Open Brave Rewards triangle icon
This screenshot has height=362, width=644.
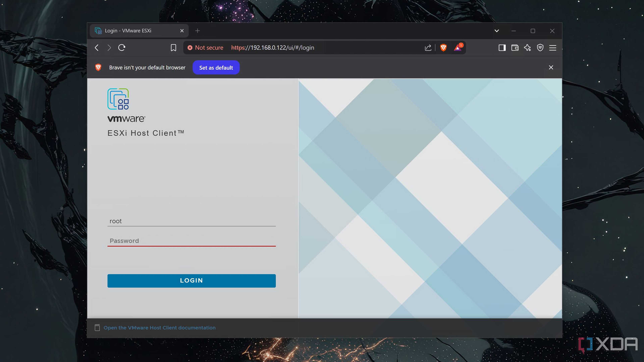point(458,47)
